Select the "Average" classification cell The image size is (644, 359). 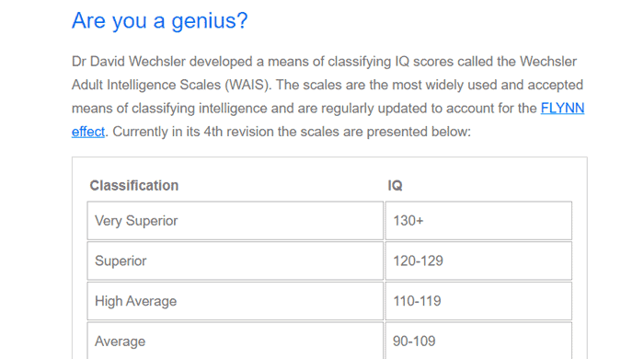pyautogui.click(x=235, y=341)
